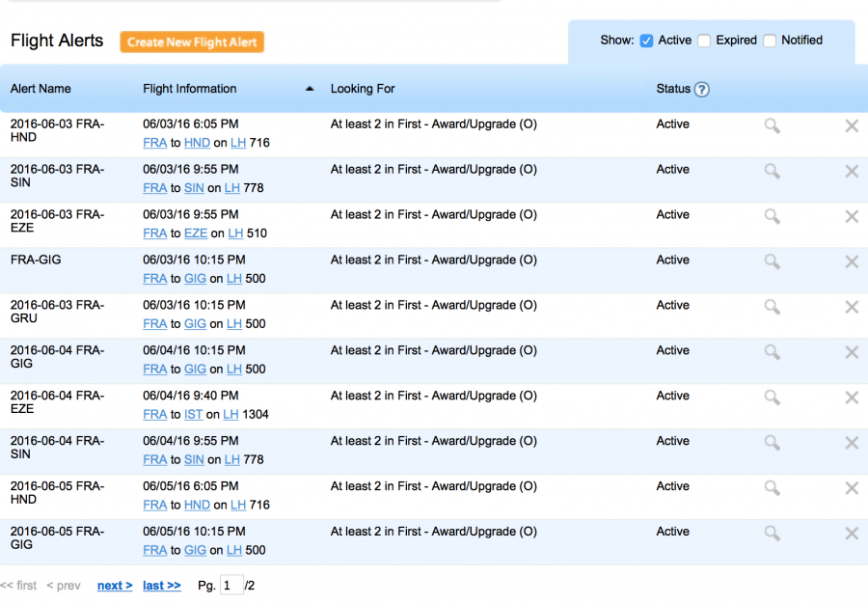Click Create New Flight Alert button

coord(192,41)
